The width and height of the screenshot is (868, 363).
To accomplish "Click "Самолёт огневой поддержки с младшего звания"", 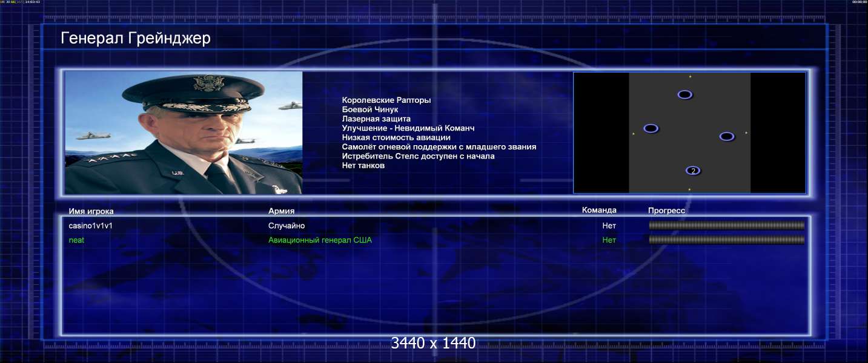I will pos(439,147).
